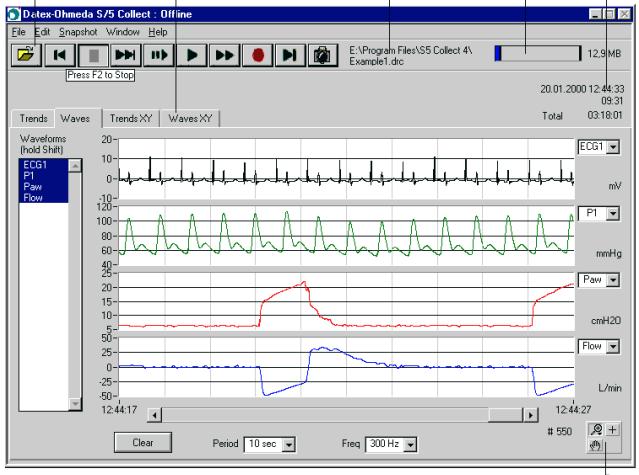Click the Total 03:18:01 duration value

pos(605,115)
